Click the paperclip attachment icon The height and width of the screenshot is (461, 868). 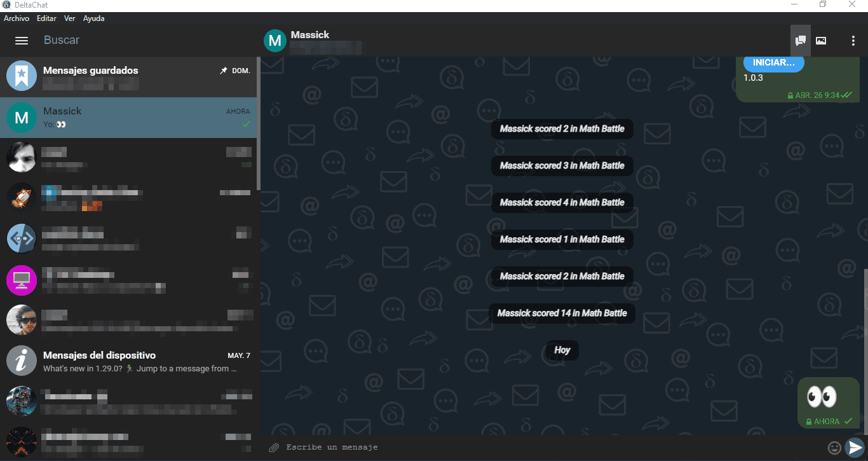[x=274, y=448]
